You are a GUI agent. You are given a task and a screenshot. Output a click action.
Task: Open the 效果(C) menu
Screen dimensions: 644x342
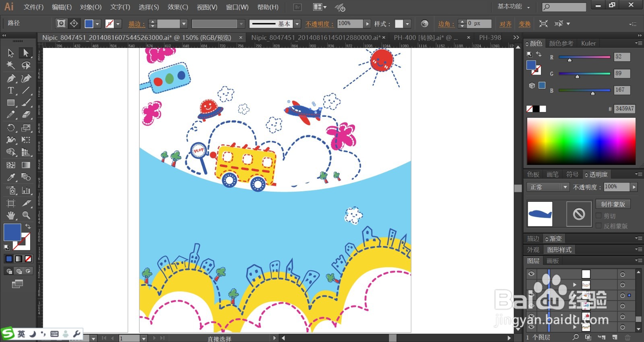tap(178, 7)
